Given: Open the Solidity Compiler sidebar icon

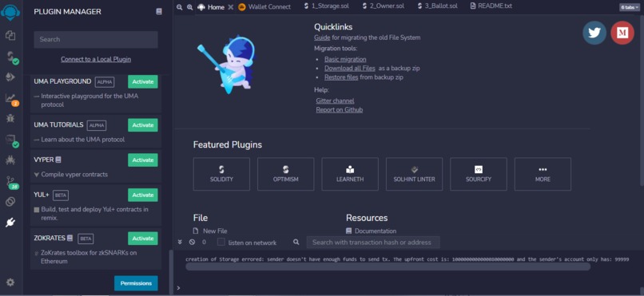Looking at the screenshot, I should pos(11,57).
